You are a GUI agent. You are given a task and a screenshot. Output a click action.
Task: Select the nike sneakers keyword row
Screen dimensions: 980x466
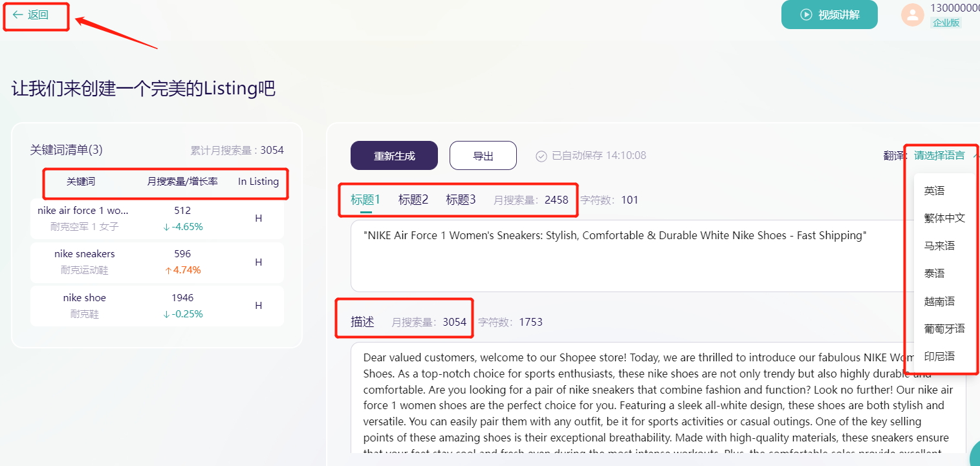tap(157, 262)
